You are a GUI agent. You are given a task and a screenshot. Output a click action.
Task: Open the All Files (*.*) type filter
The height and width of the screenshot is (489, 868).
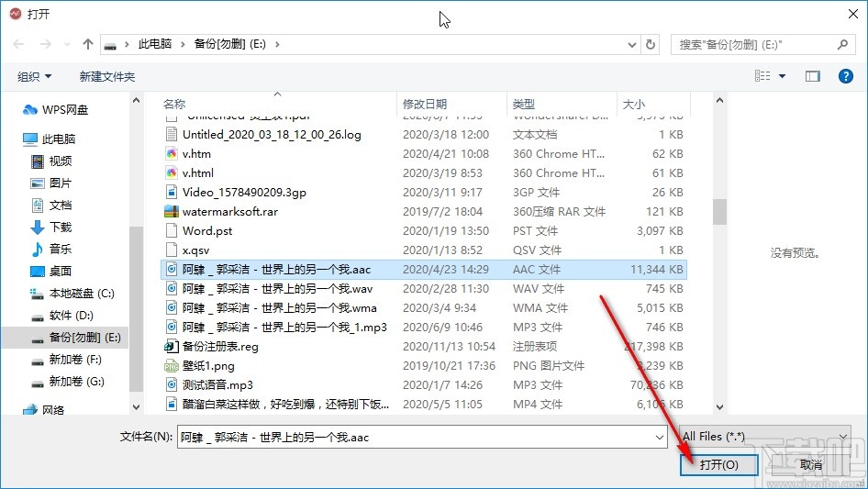(x=765, y=437)
